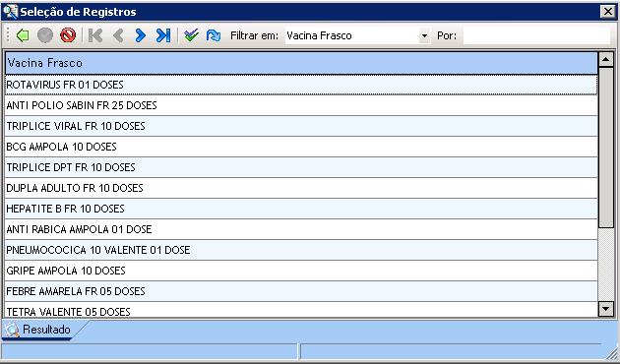Click the scrollbar down arrow
This screenshot has height=364, width=620.
coord(606,309)
